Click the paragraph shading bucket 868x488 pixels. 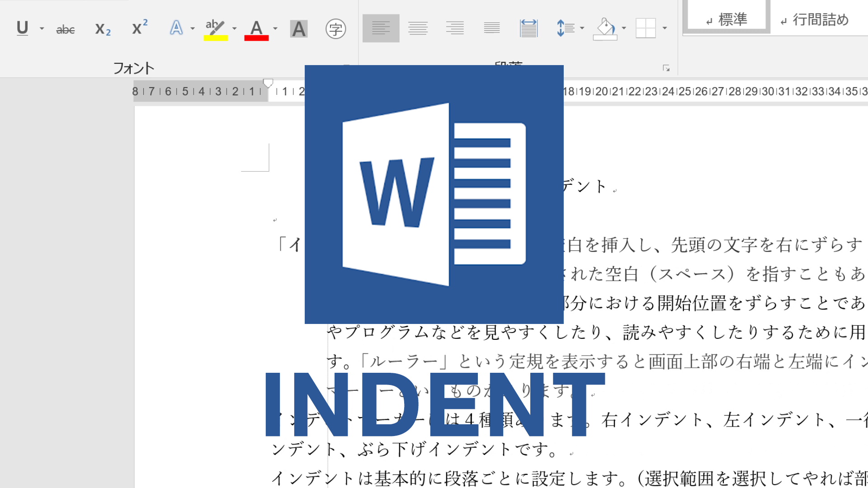605,28
